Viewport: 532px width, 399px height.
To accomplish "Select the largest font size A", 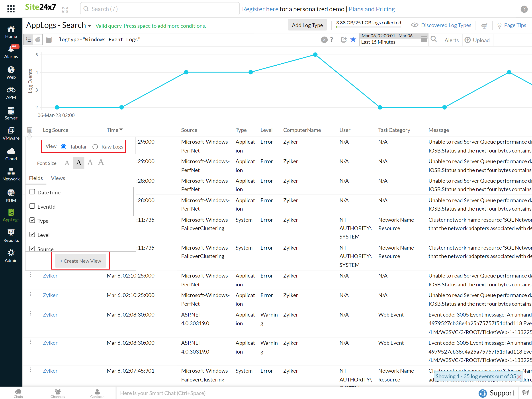I will tap(101, 162).
